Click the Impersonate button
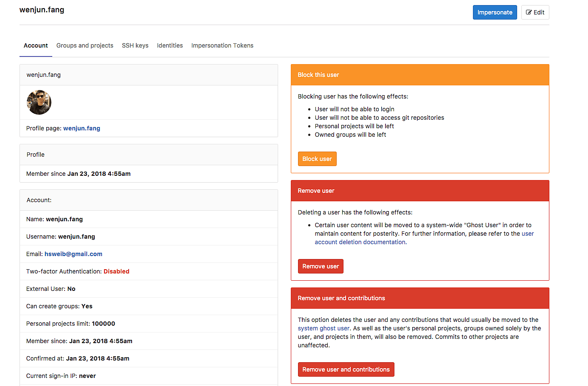The width and height of the screenshot is (588, 386). 495,12
